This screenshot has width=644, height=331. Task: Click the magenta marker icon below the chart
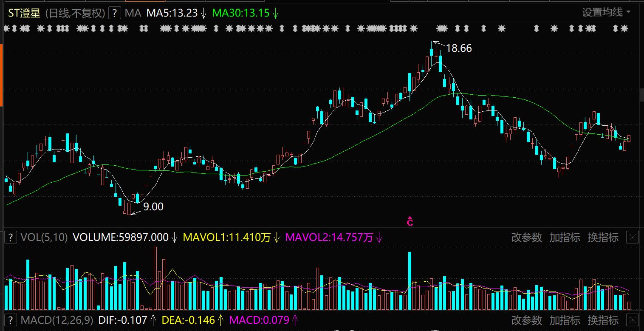click(410, 221)
